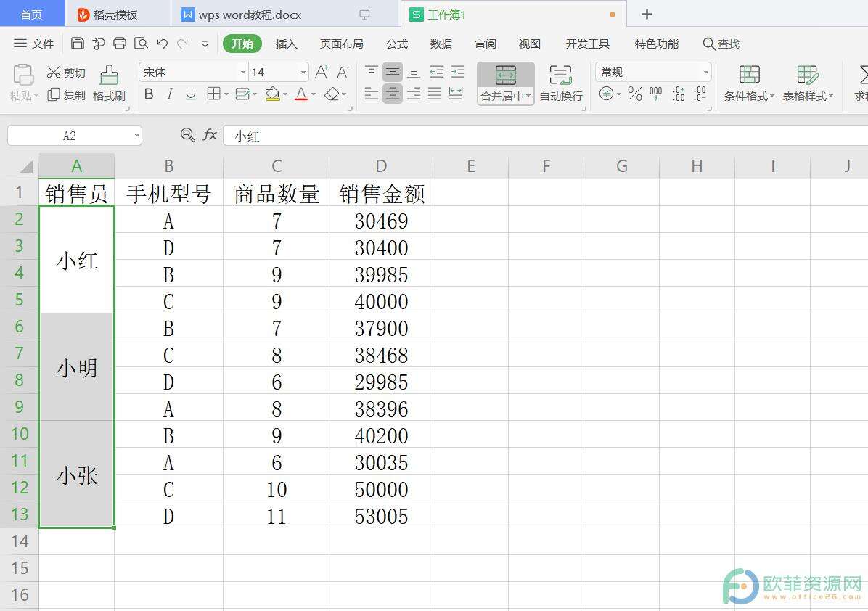868x611 pixels.
Task: Expand the borders dropdown arrow
Action: coord(226,94)
